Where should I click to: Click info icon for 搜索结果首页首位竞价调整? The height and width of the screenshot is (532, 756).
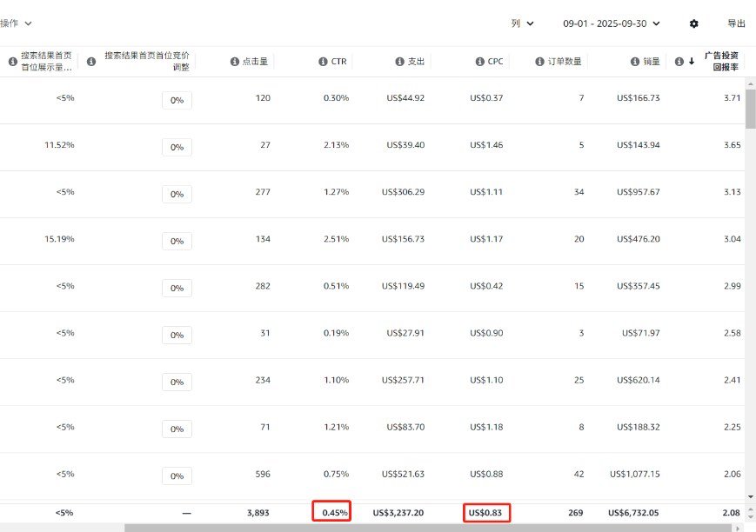tap(91, 62)
